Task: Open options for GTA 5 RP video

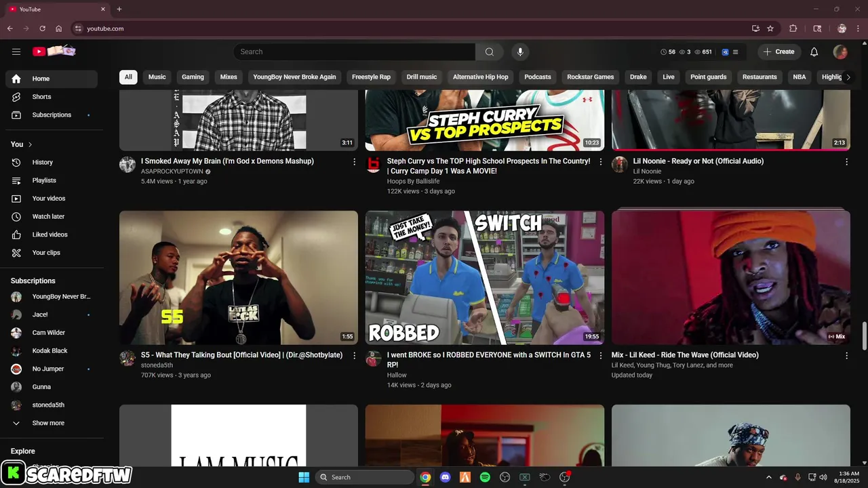Action: (600, 356)
